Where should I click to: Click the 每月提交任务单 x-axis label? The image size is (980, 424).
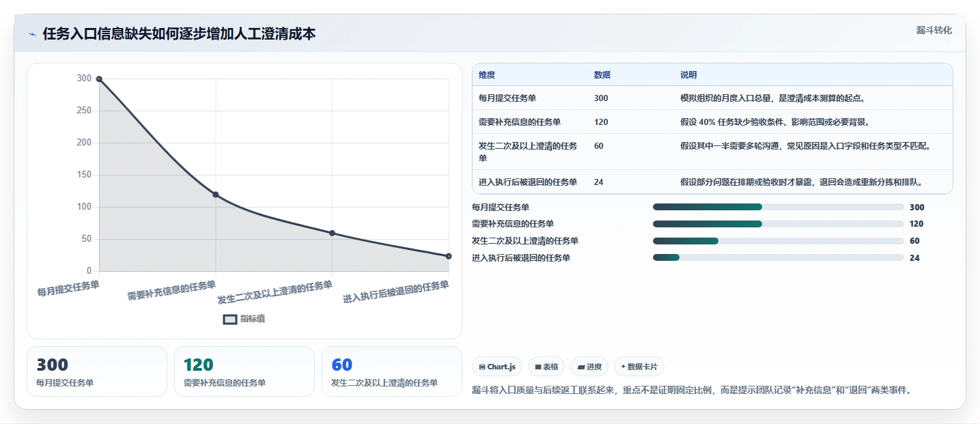click(68, 288)
